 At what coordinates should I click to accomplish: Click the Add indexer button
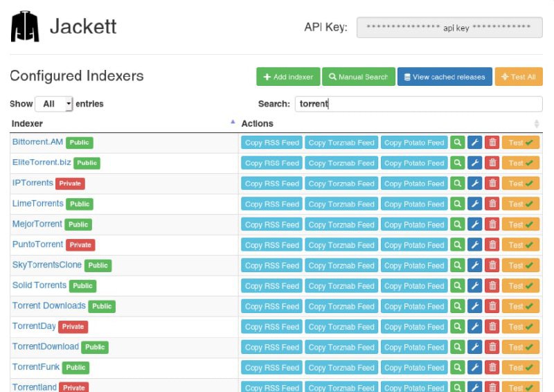288,77
